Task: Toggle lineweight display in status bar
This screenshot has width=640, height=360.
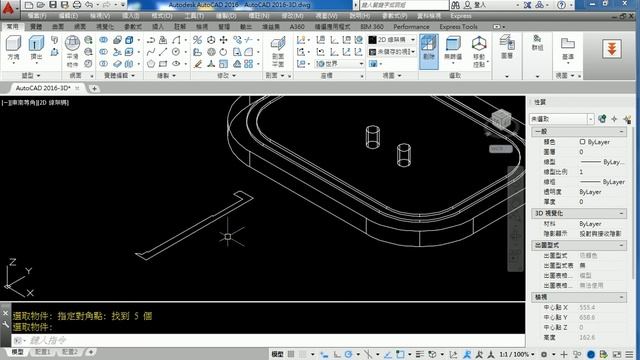Action: (x=420, y=354)
